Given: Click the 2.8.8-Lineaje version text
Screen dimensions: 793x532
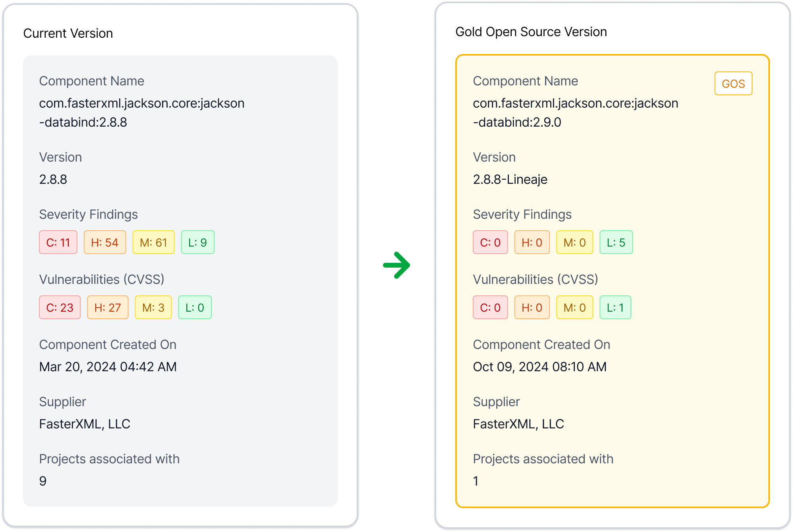Looking at the screenshot, I should [x=510, y=179].
